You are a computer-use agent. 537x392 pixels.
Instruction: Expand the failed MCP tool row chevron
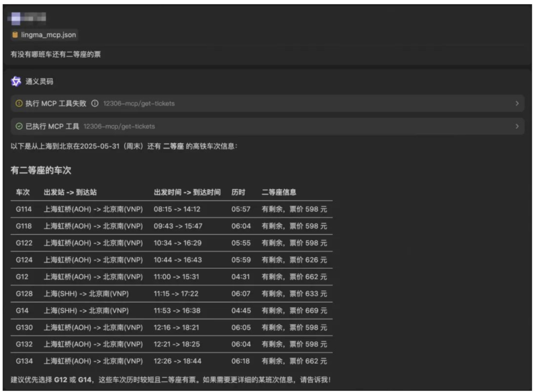(517, 104)
